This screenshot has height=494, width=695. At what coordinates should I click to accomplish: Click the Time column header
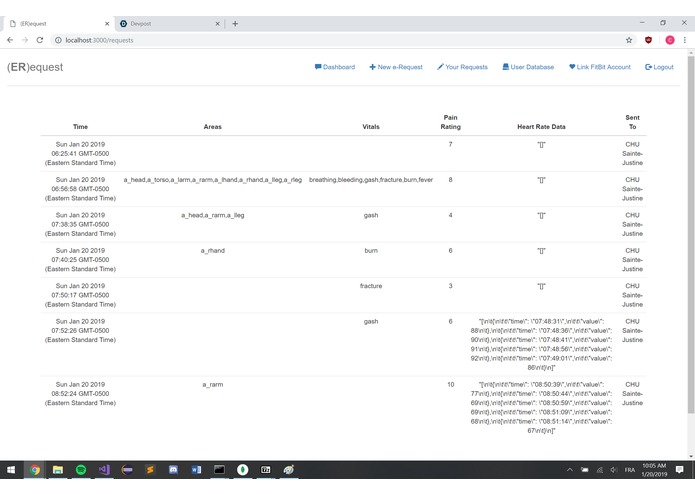[80, 127]
